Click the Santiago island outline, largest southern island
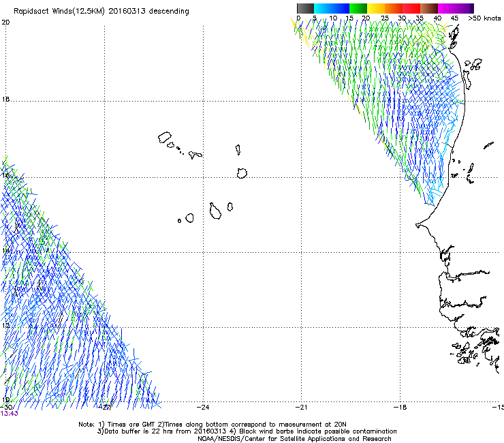Screen dimensions: 504x443 (x=215, y=211)
